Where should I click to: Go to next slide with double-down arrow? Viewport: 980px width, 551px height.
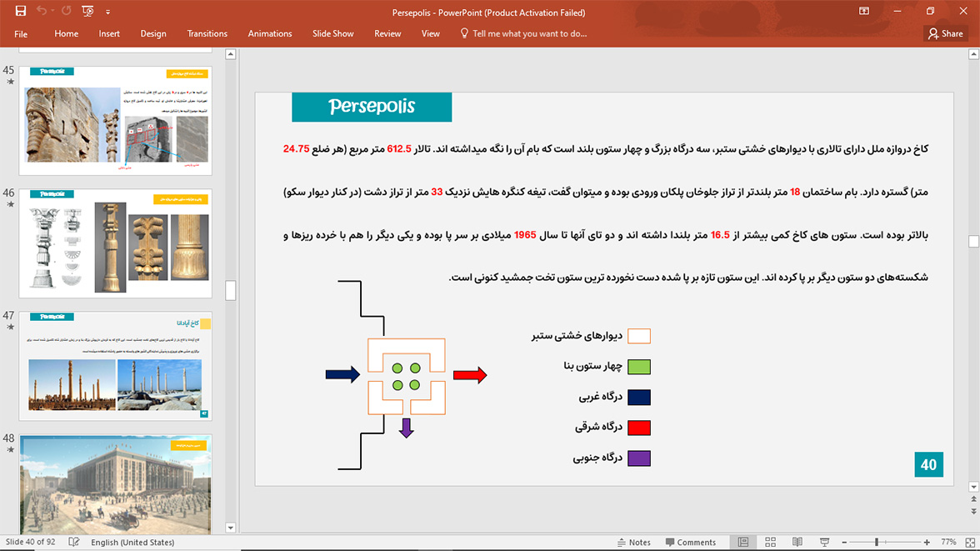click(x=973, y=512)
